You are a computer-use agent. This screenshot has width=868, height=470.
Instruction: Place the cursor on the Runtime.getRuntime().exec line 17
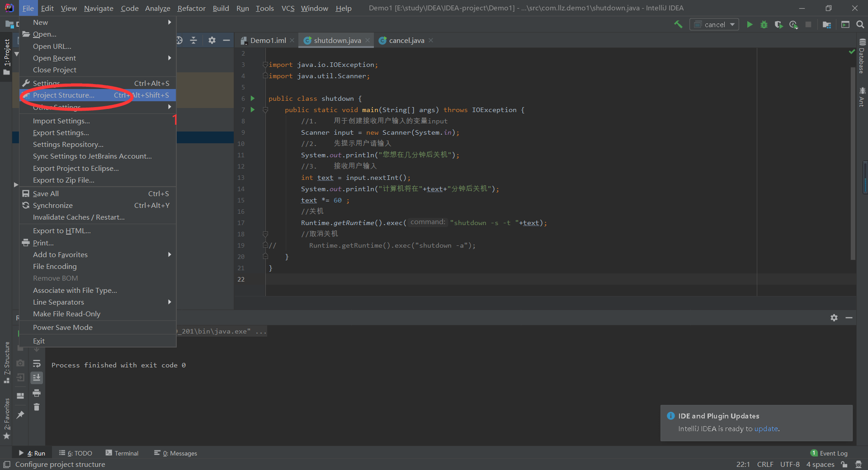424,223
